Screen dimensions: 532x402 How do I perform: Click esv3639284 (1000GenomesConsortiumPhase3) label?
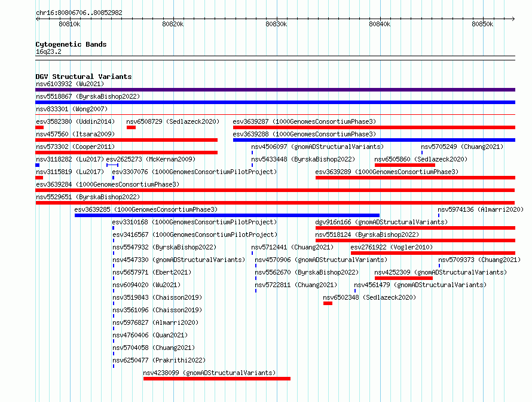click(108, 184)
